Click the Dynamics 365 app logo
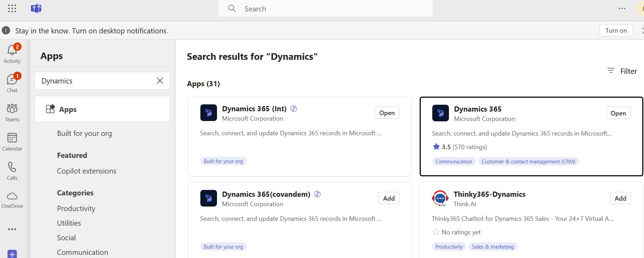The height and width of the screenshot is (258, 644). tap(441, 113)
